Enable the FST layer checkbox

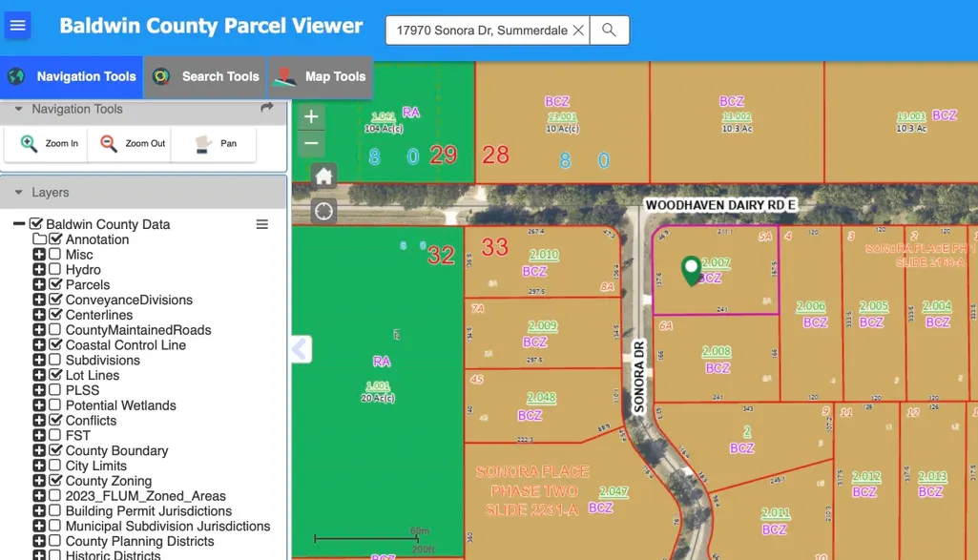(x=55, y=435)
